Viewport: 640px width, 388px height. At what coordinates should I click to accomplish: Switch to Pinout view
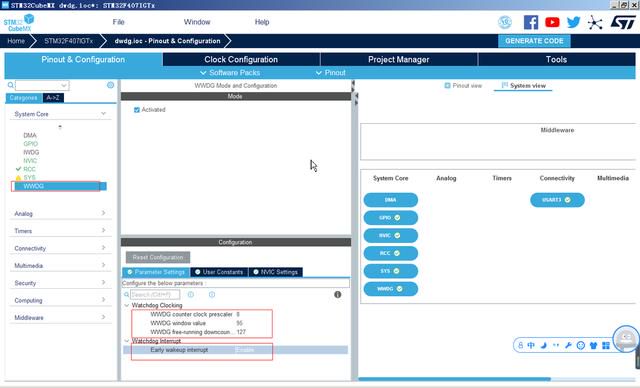pyautogui.click(x=463, y=86)
